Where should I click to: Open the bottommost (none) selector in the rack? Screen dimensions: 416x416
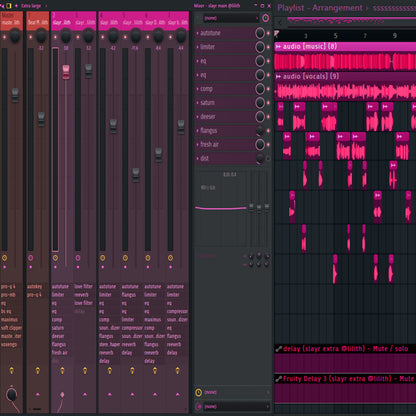(237, 406)
